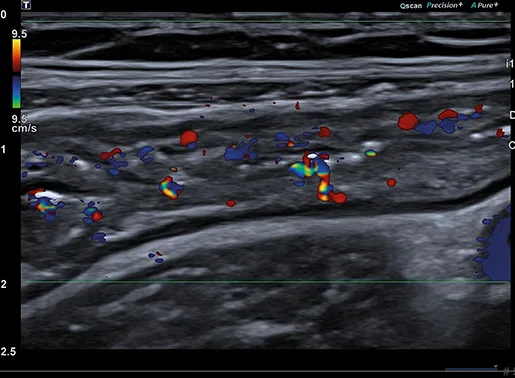
Task: Click the 2.5 cm depth scale marker
Action: [x=8, y=352]
